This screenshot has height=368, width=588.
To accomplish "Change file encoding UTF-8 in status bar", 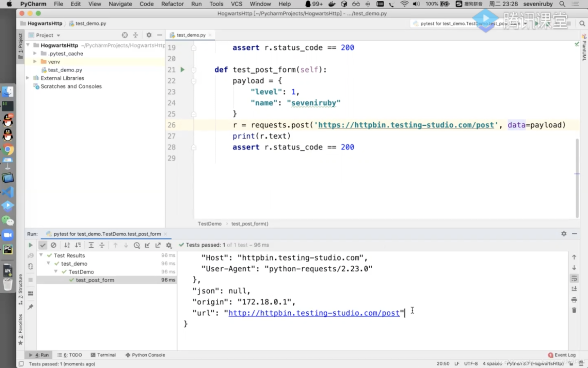I will click(471, 364).
